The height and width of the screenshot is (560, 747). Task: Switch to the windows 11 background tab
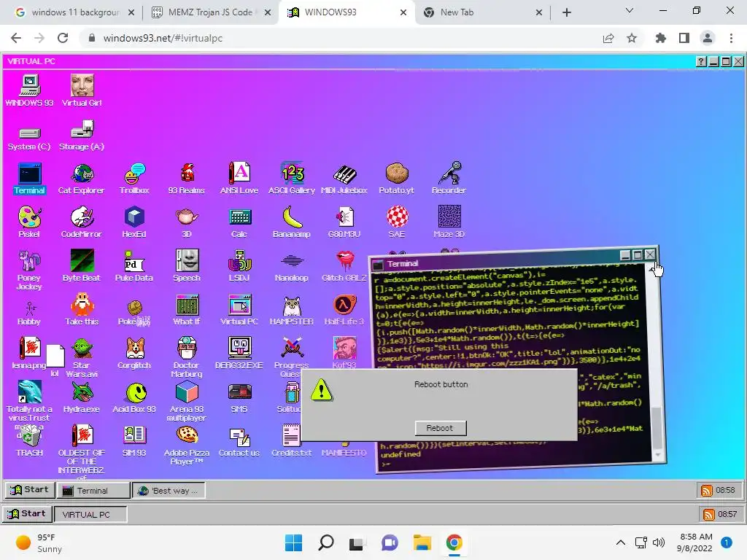coord(75,12)
